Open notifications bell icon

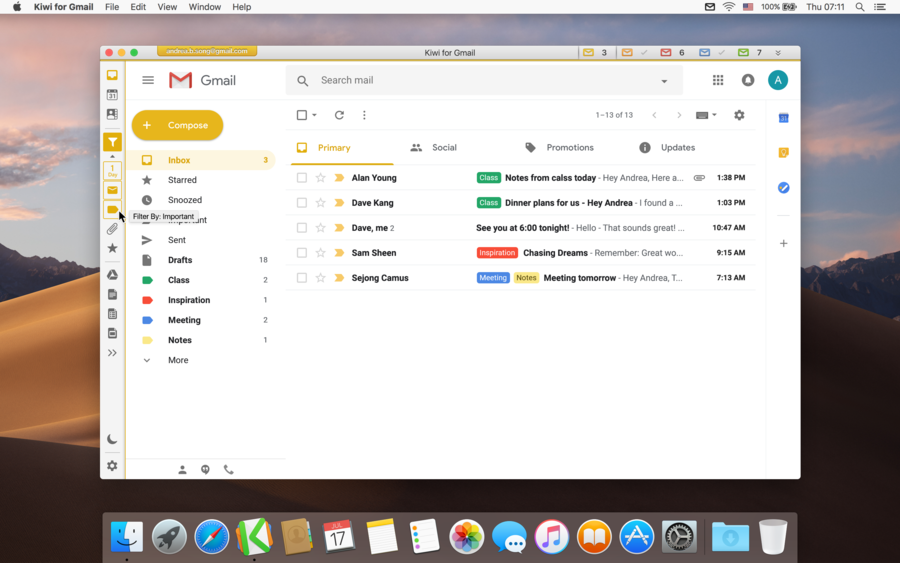coord(748,80)
